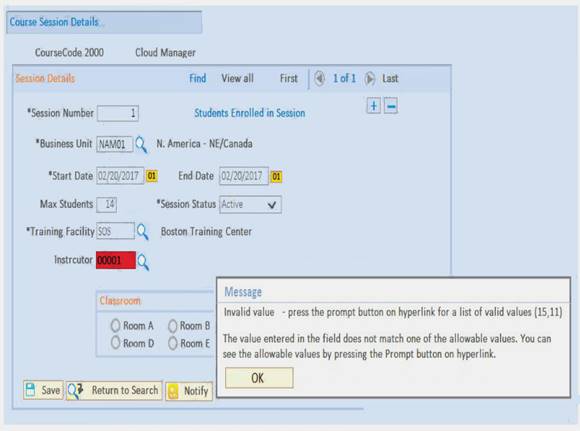Click the 'N. America - NE/Canada' description

[205, 144]
